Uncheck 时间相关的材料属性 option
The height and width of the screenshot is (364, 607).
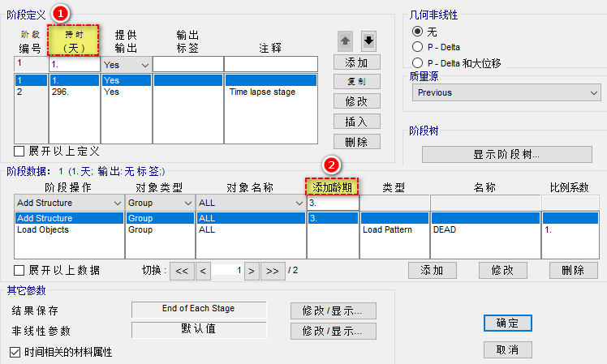15,352
